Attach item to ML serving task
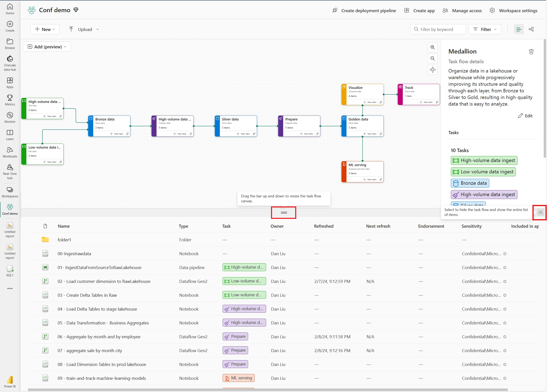 [x=381, y=179]
